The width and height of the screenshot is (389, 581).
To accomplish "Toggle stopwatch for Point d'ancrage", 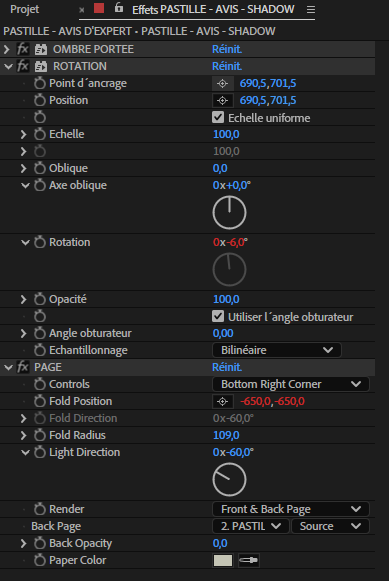I will click(x=40, y=83).
